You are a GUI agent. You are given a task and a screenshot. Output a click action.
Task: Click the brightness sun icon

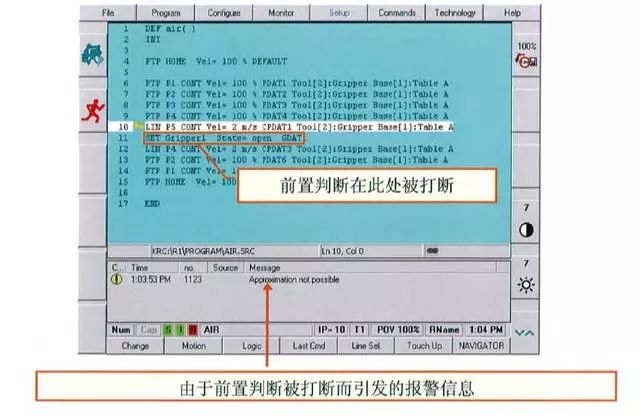[526, 285]
